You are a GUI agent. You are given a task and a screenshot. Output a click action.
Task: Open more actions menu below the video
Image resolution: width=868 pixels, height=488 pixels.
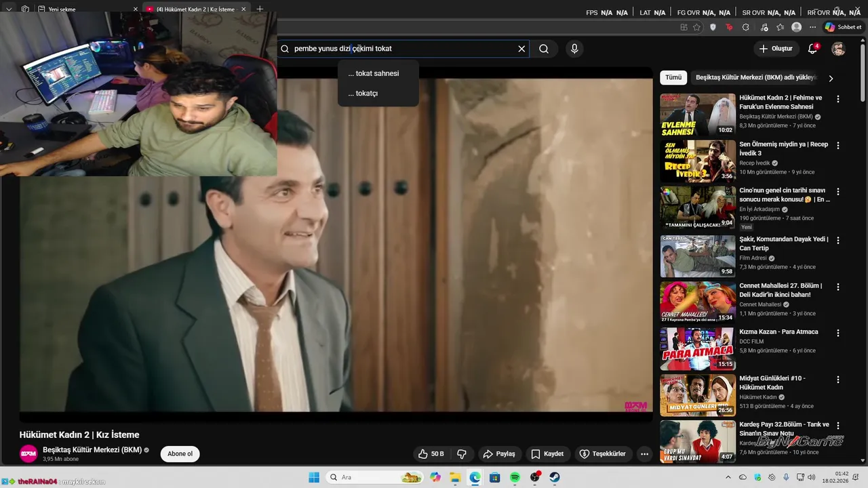point(644,454)
